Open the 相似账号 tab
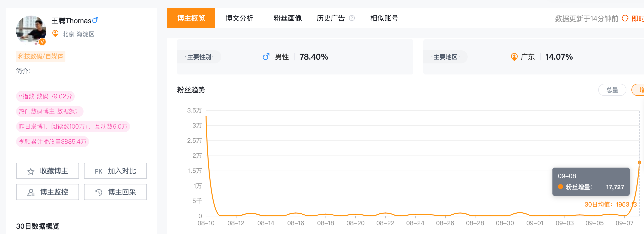The image size is (644, 234). 384,18
